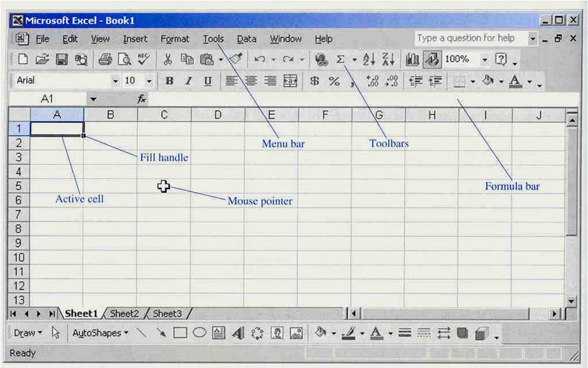Open the Draw menu dropdown
The image size is (588, 368).
click(28, 333)
